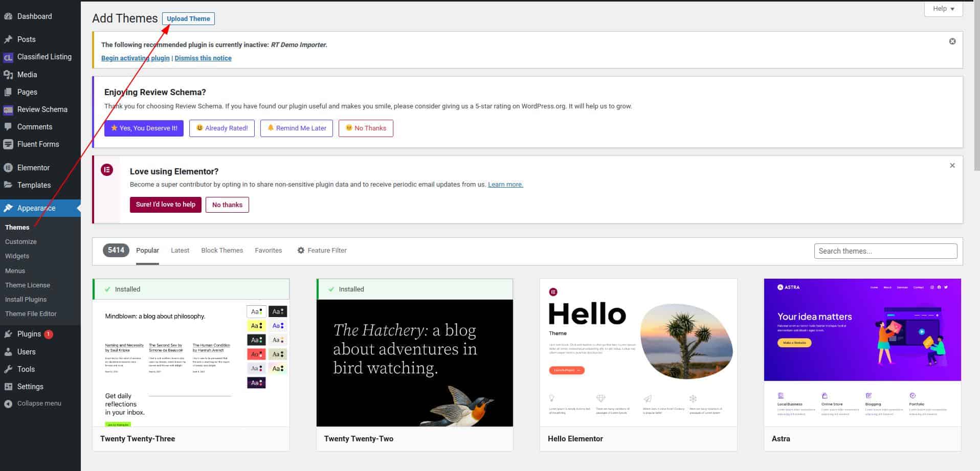Click Begin activating plugin link

pyautogui.click(x=136, y=58)
